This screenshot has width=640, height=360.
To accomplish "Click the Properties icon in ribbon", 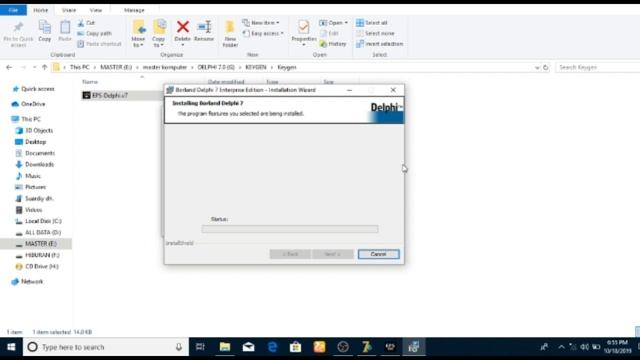I will [304, 28].
